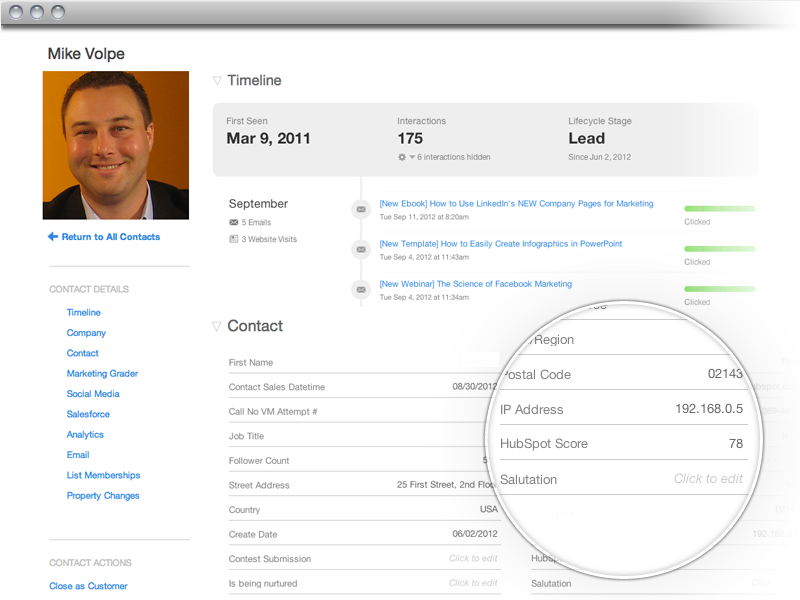Edit the Contest Submission field
800x600 pixels.
tap(472, 559)
